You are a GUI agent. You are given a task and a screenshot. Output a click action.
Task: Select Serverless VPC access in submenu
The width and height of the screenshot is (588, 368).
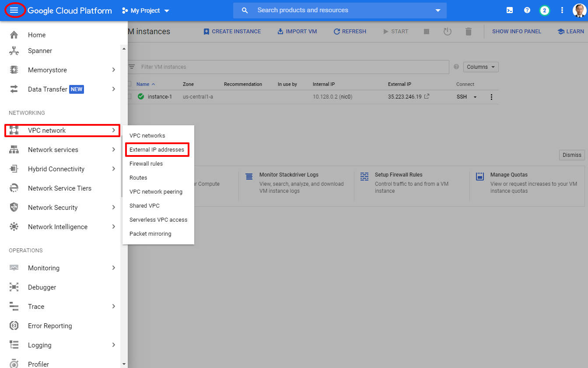(x=158, y=220)
